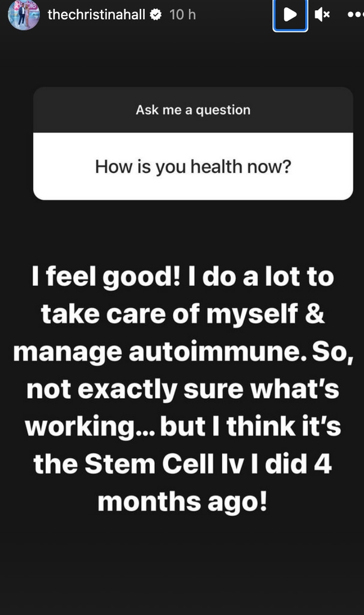Expand the question sticker card

pyautogui.click(x=193, y=144)
